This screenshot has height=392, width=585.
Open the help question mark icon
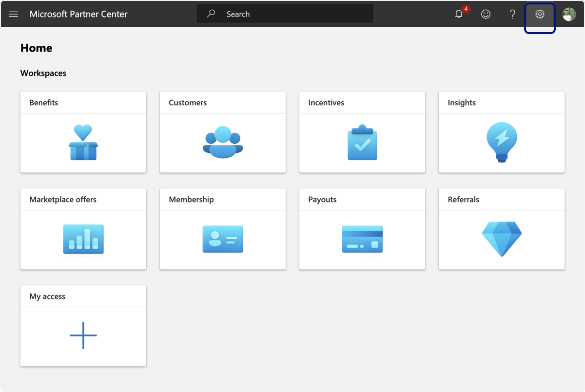coord(512,14)
